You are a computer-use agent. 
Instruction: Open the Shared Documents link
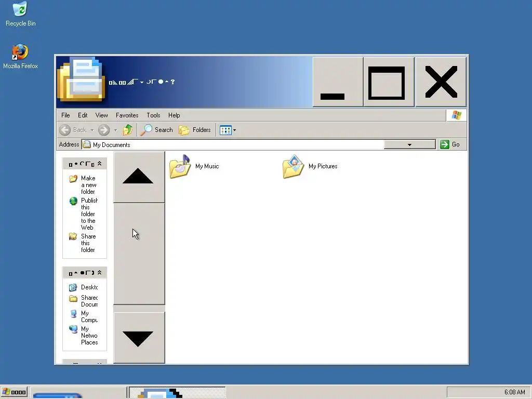[89, 301]
